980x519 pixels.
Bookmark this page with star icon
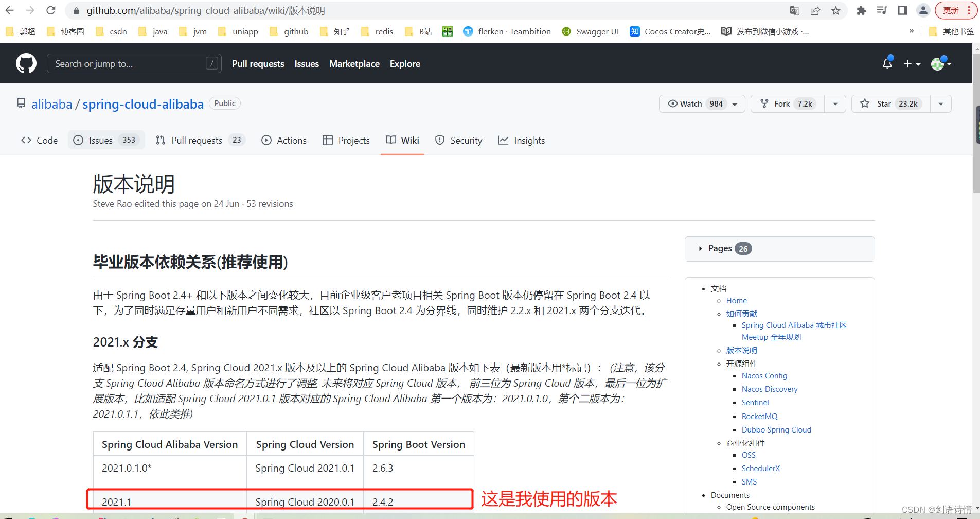coord(836,10)
